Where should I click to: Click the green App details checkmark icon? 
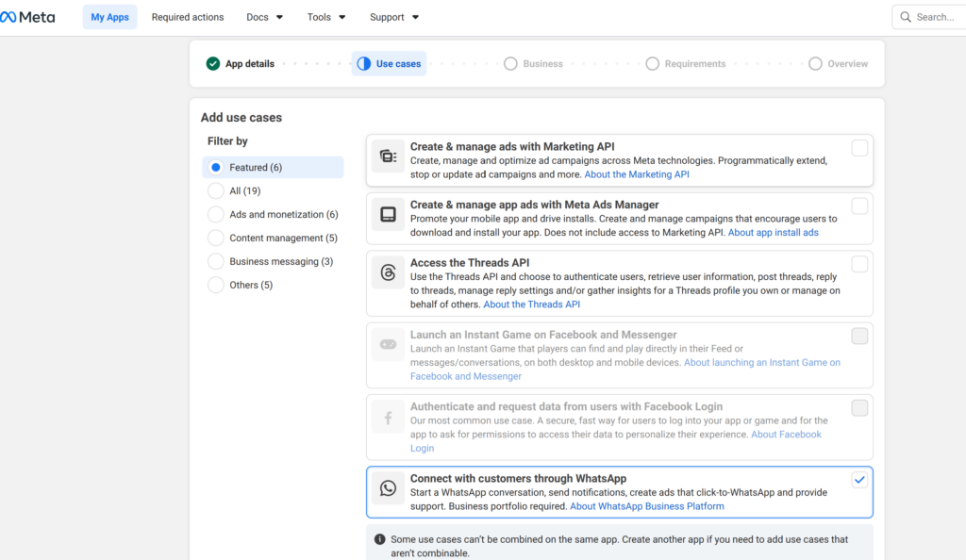point(213,64)
